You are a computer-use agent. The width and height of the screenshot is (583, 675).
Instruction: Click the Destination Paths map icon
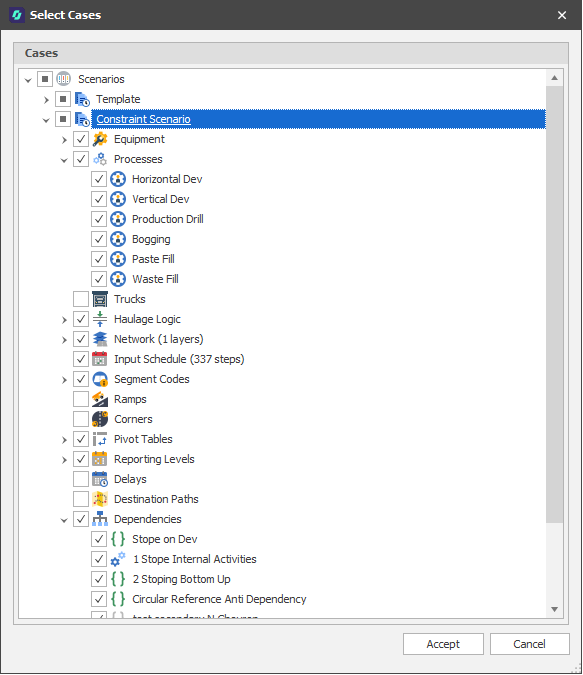tap(100, 499)
